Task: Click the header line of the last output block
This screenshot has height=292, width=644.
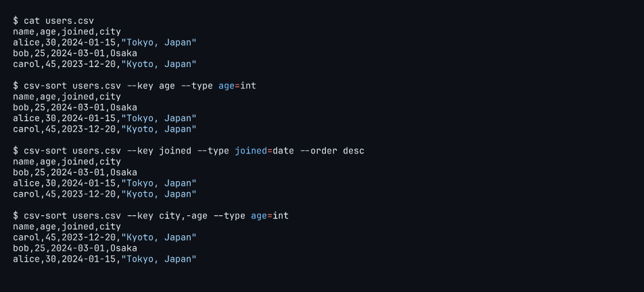Action: pos(66,226)
